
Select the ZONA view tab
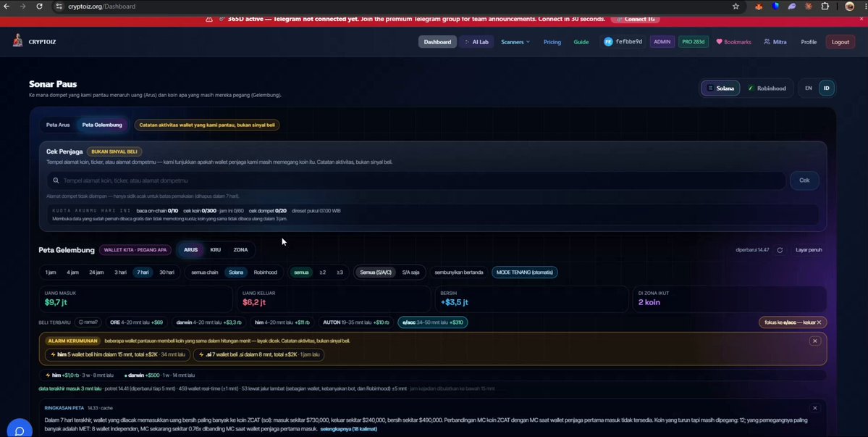click(x=240, y=250)
